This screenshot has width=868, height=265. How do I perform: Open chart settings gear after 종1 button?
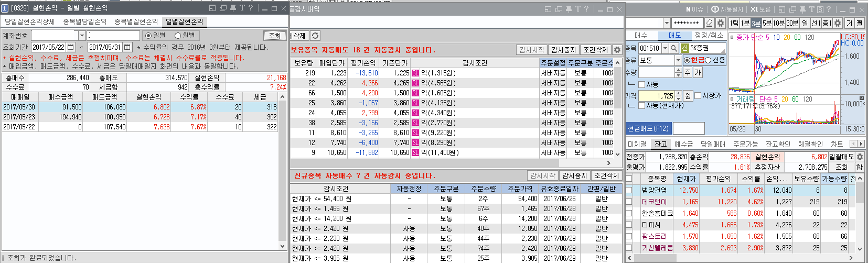(838, 23)
